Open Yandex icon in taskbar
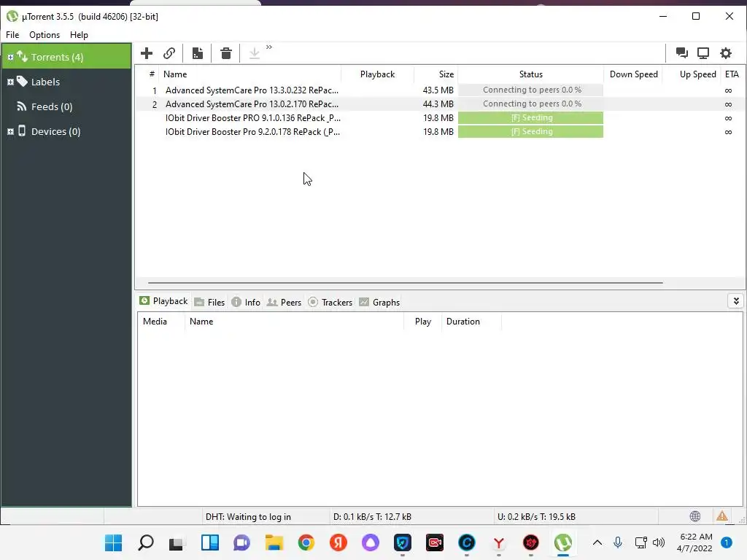The width and height of the screenshot is (747, 560). pyautogui.click(x=338, y=542)
